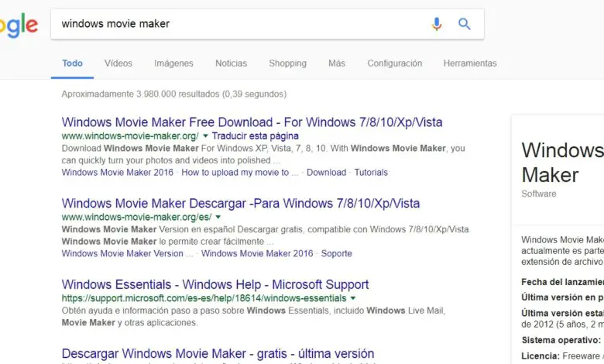Image resolution: width=604 pixels, height=364 pixels.
Task: Click the blue magnifier search button
Action: point(464,24)
